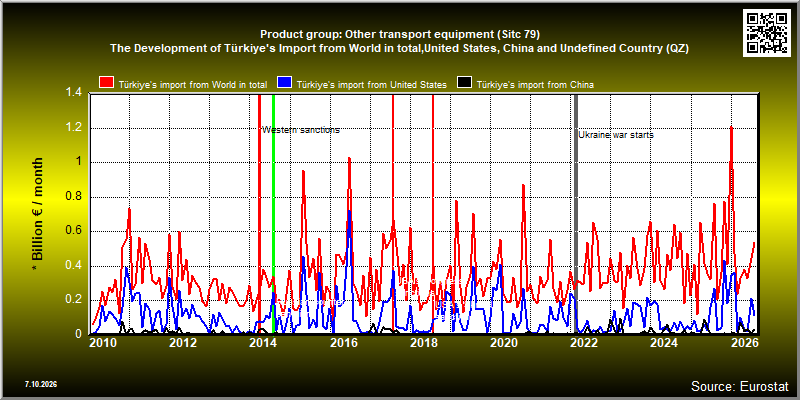Click the x-axis label 2016
The image size is (800, 400).
click(x=343, y=342)
